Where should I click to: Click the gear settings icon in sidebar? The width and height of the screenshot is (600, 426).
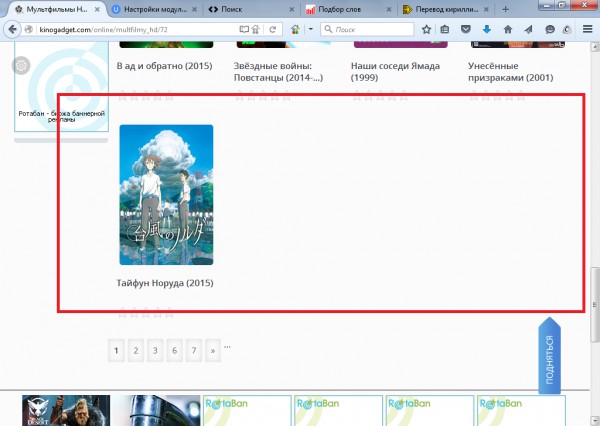21,65
